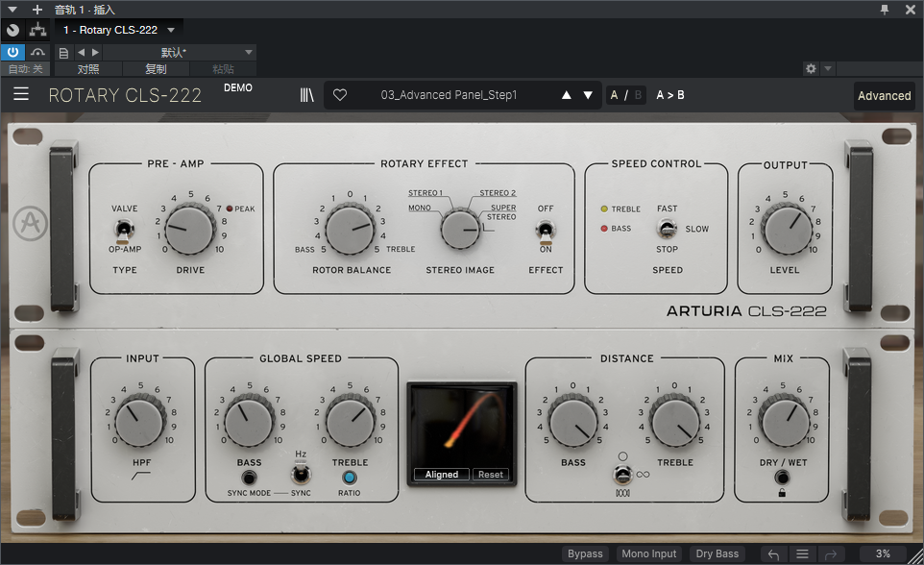The image size is (924, 565).
Task: Click the Aligned button
Action: pyautogui.click(x=442, y=474)
